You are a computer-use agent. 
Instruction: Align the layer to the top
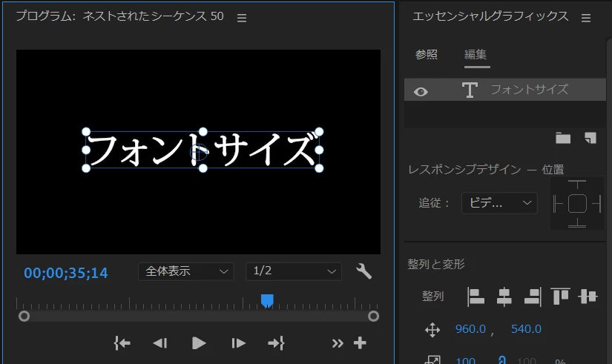(560, 297)
